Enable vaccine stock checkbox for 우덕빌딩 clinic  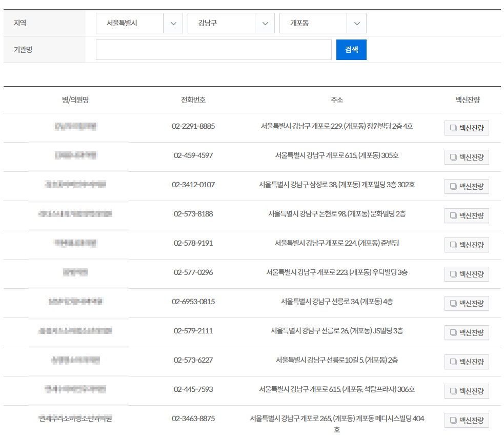[x=466, y=274]
